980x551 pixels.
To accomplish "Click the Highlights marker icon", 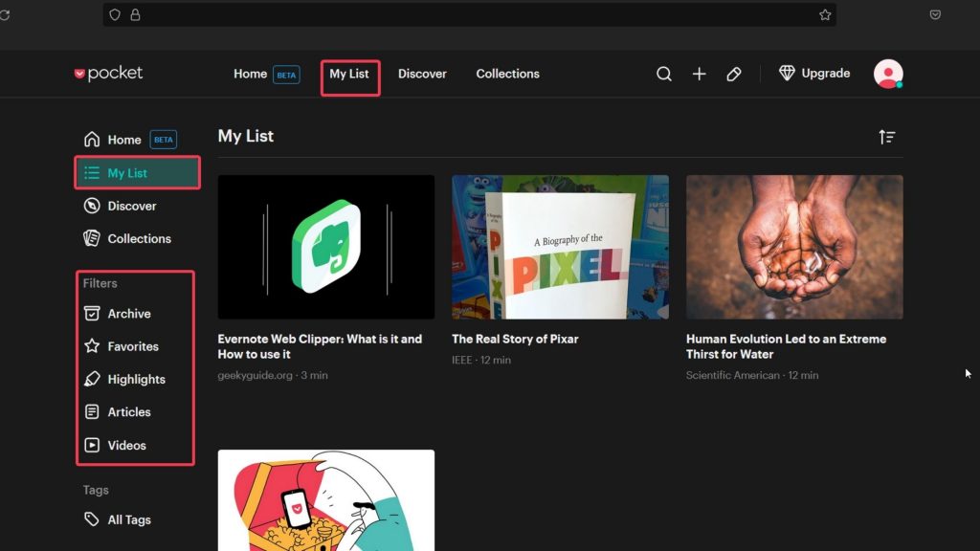I will pos(92,379).
